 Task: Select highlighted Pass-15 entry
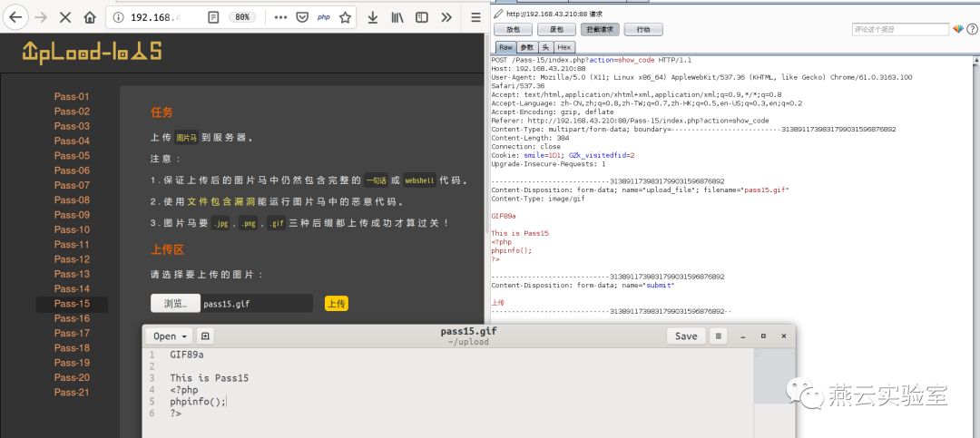[72, 304]
